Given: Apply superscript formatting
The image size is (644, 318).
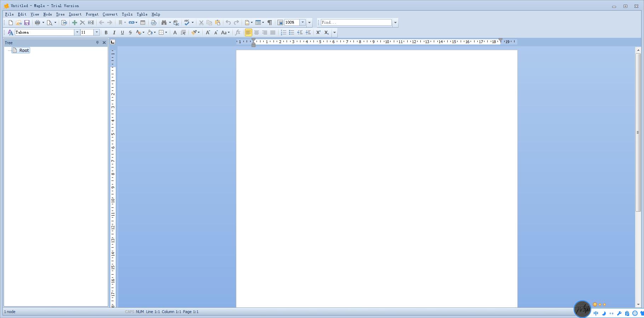Looking at the screenshot, I should click(x=318, y=33).
